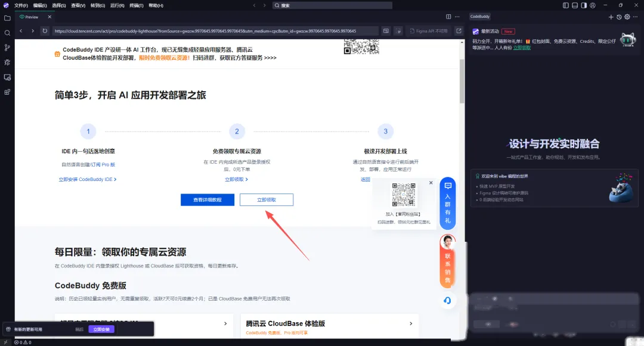
Task: Open the remote explorer monitor icon
Action: point(7,77)
